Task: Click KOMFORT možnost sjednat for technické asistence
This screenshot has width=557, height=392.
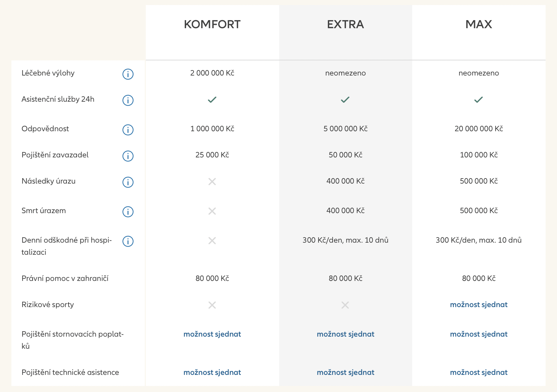Action: (212, 373)
